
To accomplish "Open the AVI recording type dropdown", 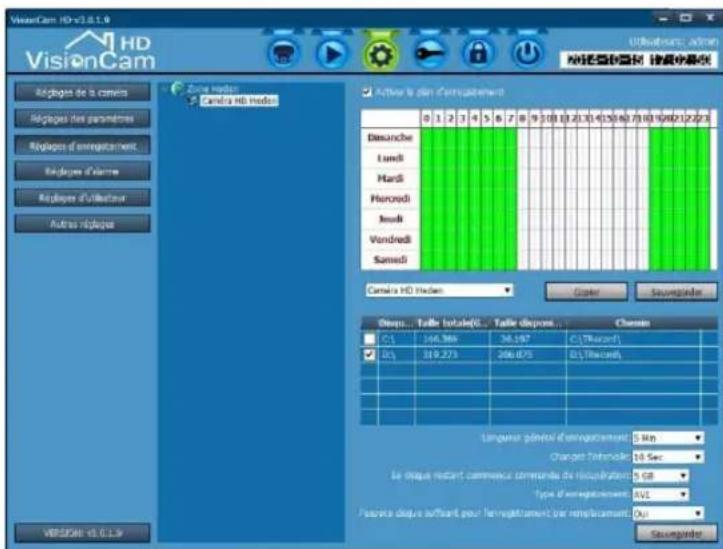I will [x=660, y=495].
